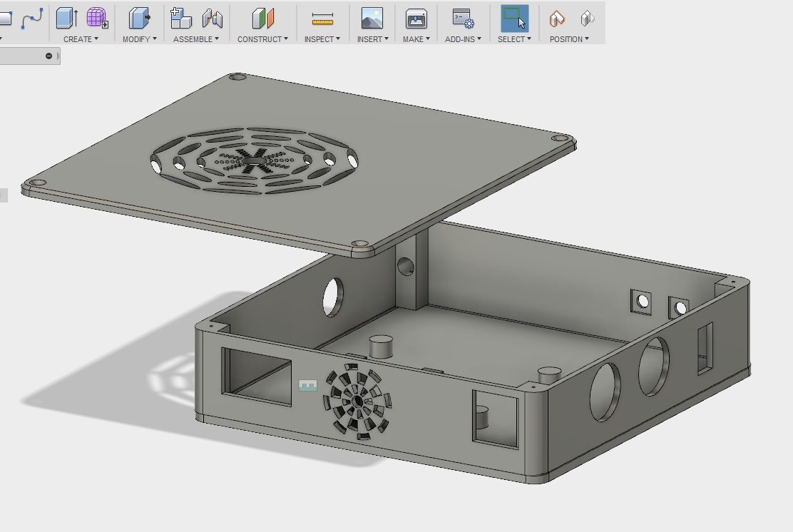Start the Measure ruler tool

point(322,19)
